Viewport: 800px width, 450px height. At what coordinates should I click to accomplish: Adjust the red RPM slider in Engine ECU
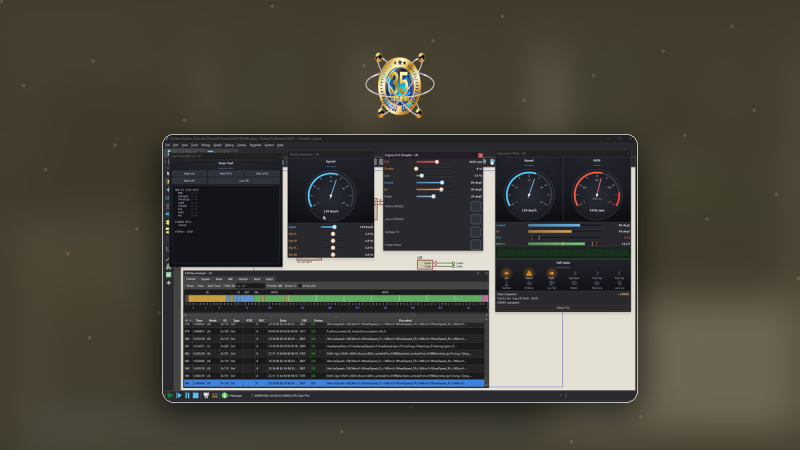pyautogui.click(x=437, y=162)
